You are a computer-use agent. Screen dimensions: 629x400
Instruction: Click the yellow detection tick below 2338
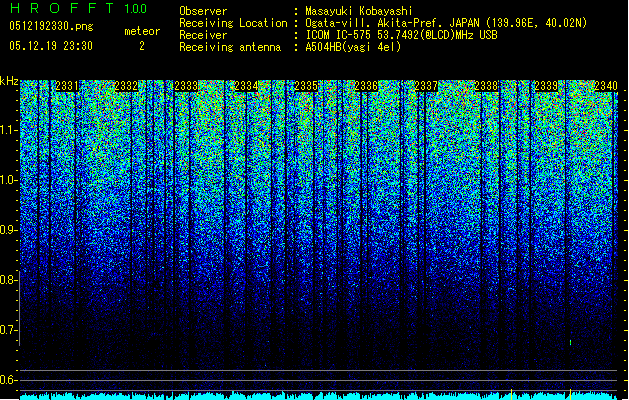click(511, 394)
